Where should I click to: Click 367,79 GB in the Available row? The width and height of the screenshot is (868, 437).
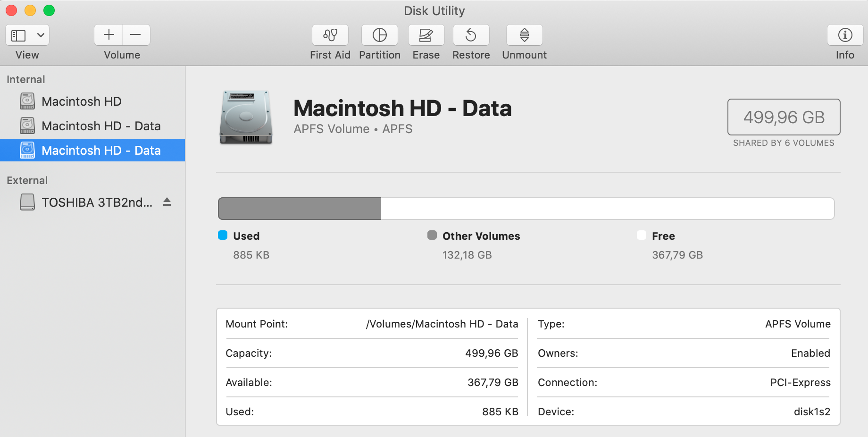coord(493,382)
